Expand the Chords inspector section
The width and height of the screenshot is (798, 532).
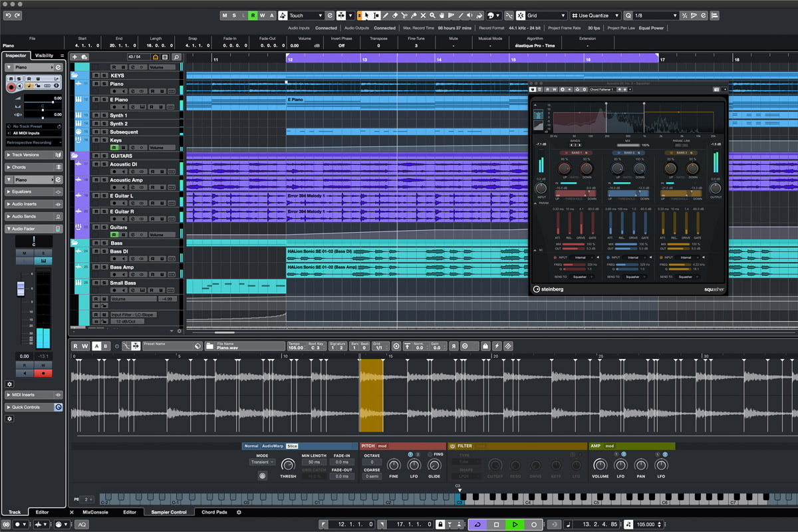tap(34, 167)
